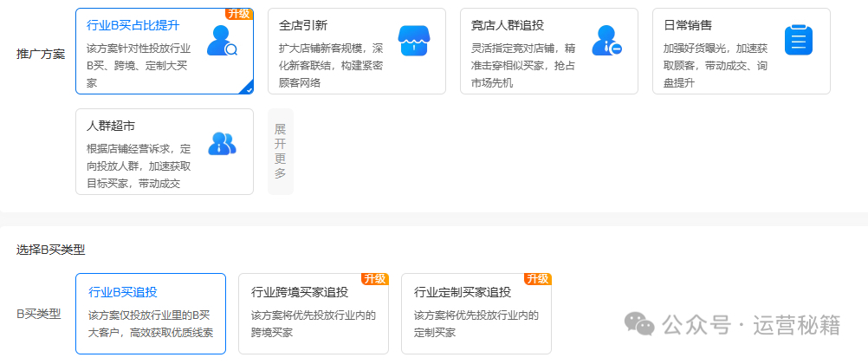Click the people group icon in 人群超市

(222, 144)
